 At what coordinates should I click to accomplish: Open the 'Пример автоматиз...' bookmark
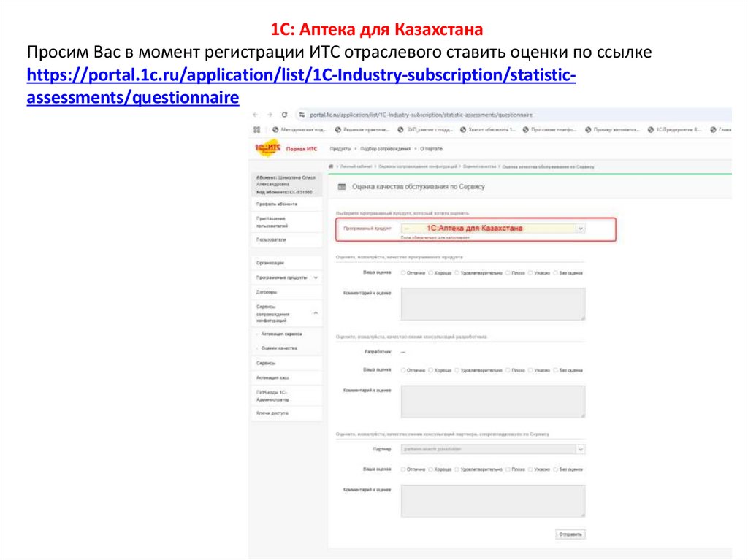coord(613,130)
